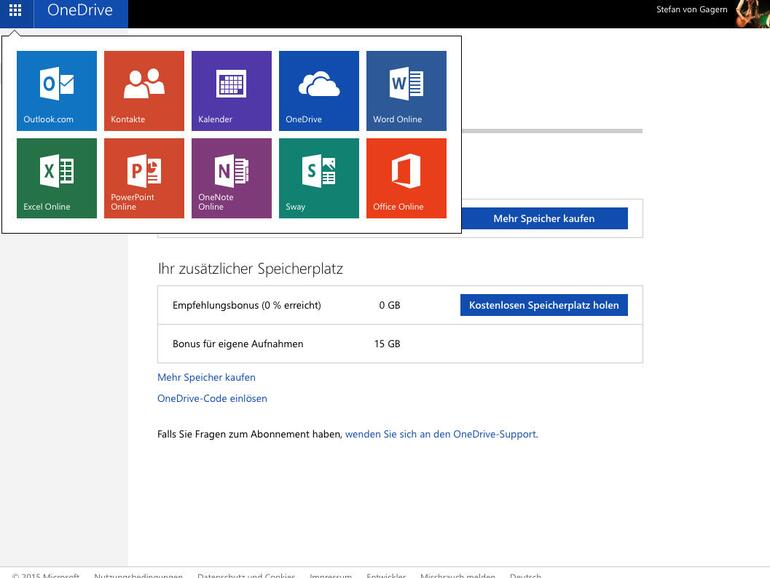Image resolution: width=770 pixels, height=578 pixels.
Task: Click OneDrive-Code einlösen link
Action: (212, 399)
